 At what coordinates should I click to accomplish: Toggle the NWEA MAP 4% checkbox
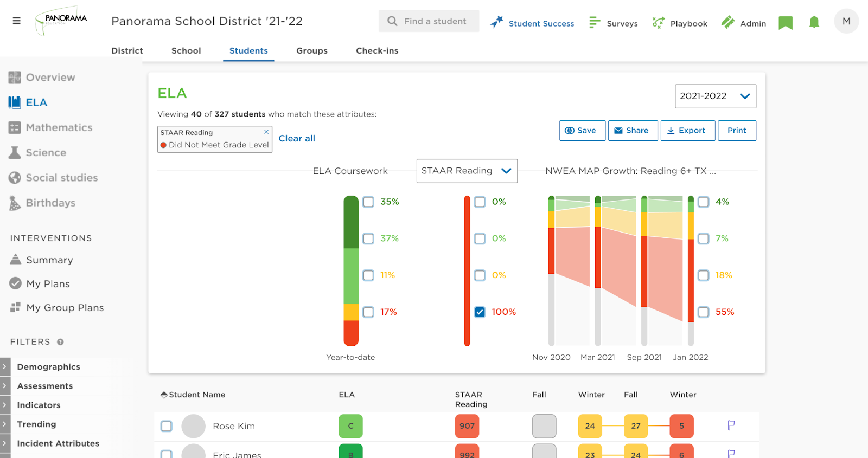(704, 202)
